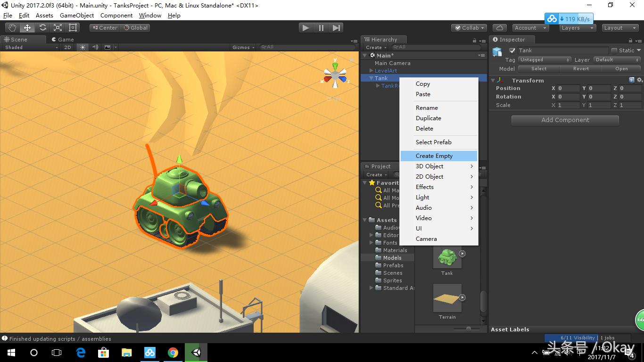Select the Hand pan tool
This screenshot has width=644, height=362.
click(x=12, y=27)
